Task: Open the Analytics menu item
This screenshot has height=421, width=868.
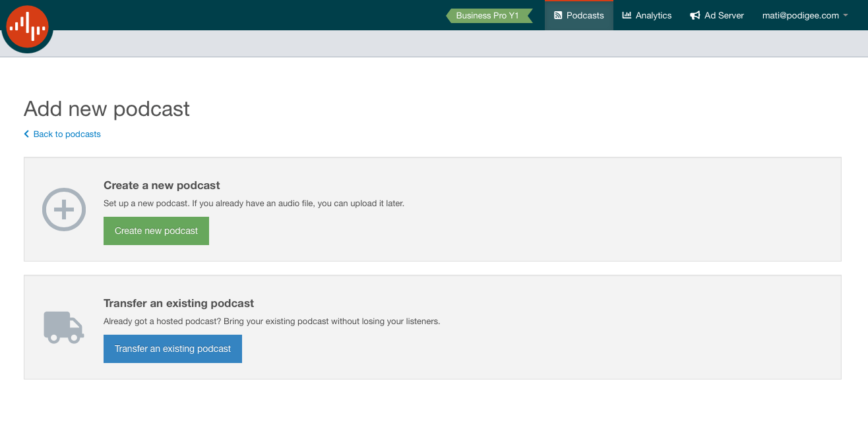Action: click(647, 15)
